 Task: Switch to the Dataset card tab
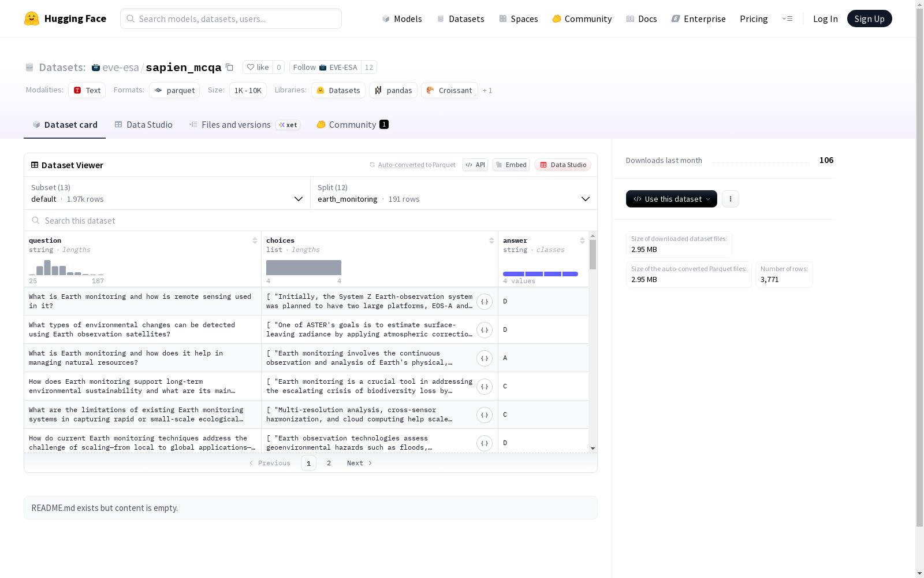tap(65, 124)
